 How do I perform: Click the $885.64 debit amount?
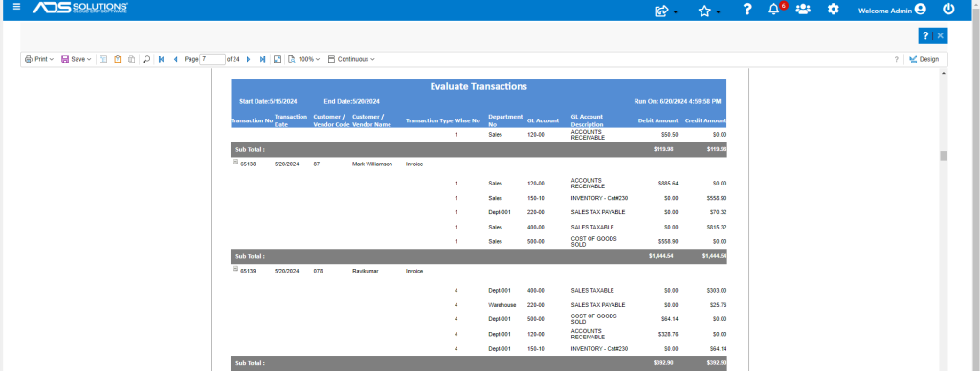click(667, 184)
